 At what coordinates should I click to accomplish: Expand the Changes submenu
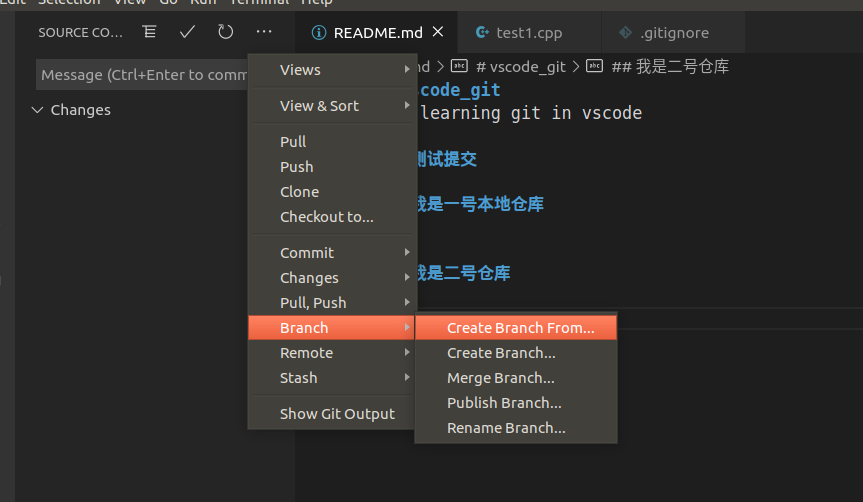(x=332, y=278)
